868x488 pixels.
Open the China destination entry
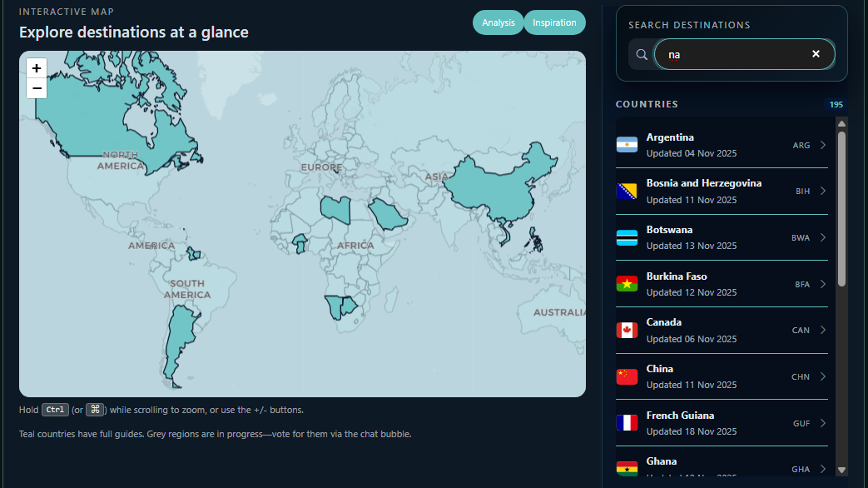pos(722,376)
